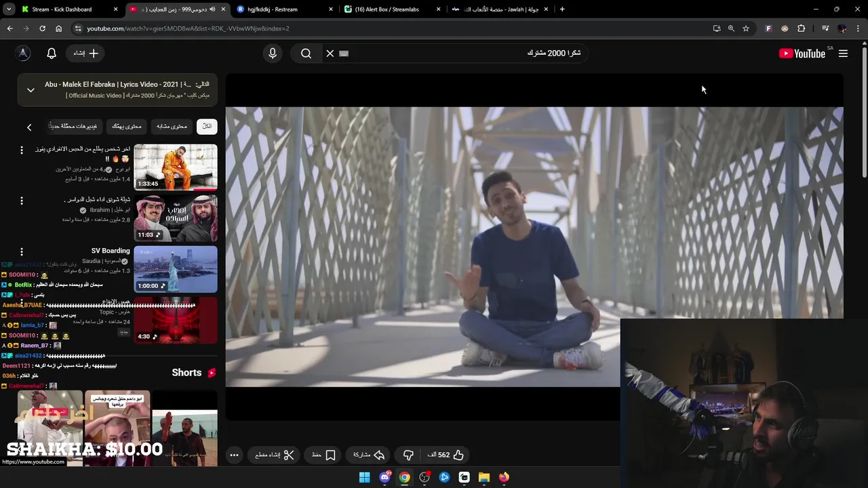Image resolution: width=868 pixels, height=488 pixels.
Task: Open YouTube notifications bell
Action: 52,54
